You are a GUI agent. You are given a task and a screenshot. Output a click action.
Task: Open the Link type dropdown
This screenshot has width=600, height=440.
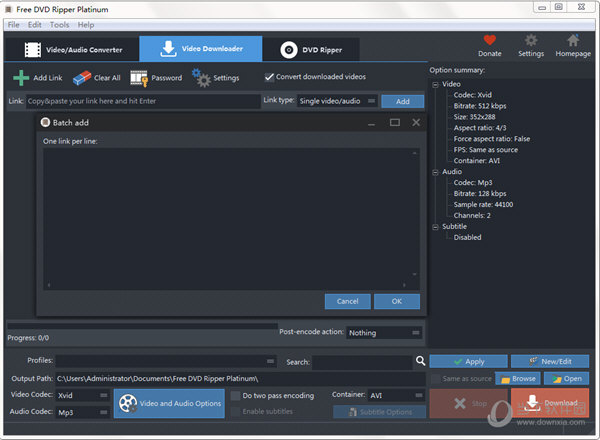pos(338,101)
